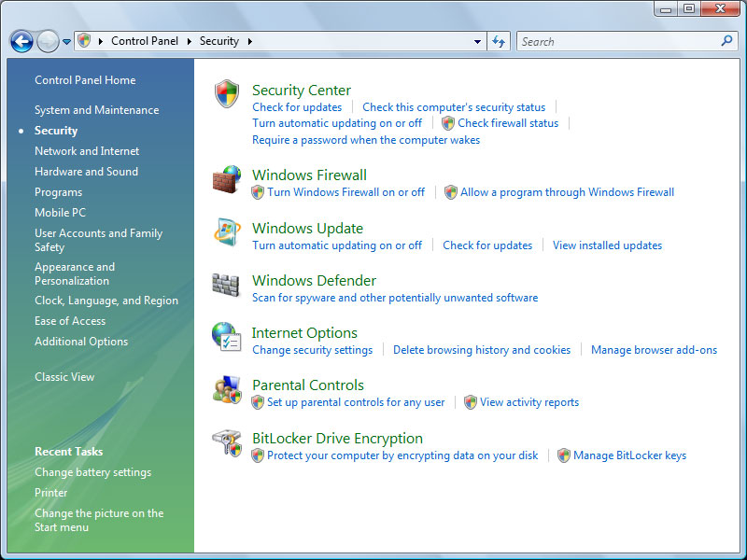Click the BitLocker Drive Encryption keys icon

pyautogui.click(x=227, y=442)
